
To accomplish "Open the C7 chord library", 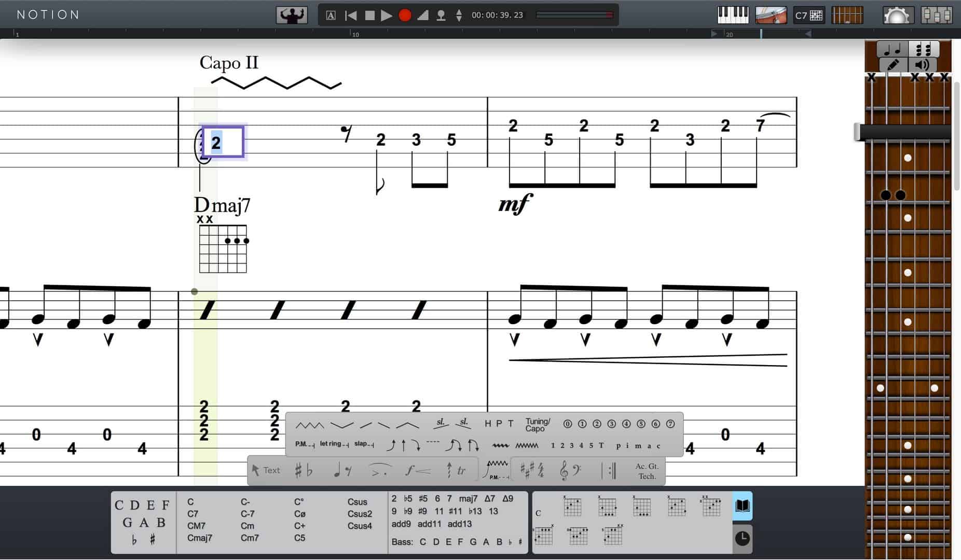I will pyautogui.click(x=808, y=15).
